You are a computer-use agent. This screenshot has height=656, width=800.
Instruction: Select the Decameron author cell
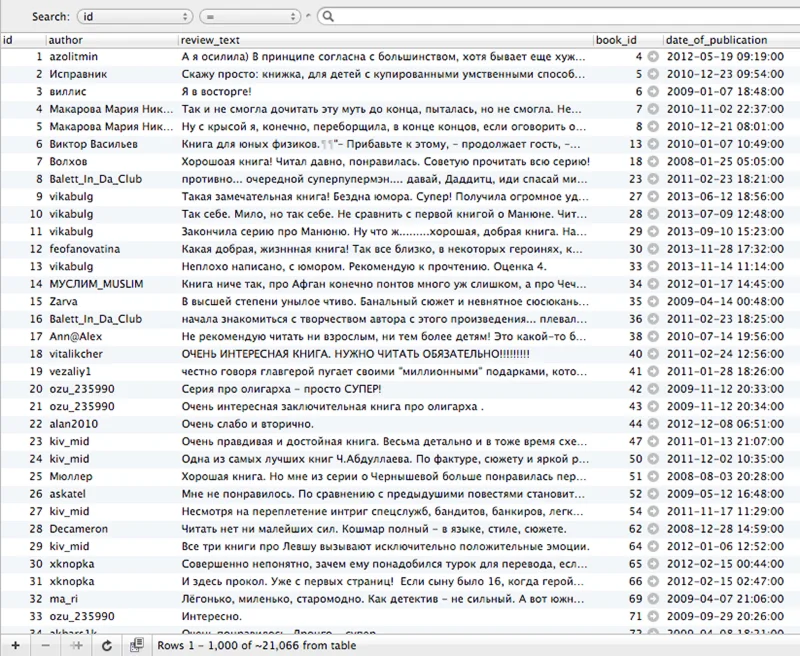pyautogui.click(x=80, y=529)
